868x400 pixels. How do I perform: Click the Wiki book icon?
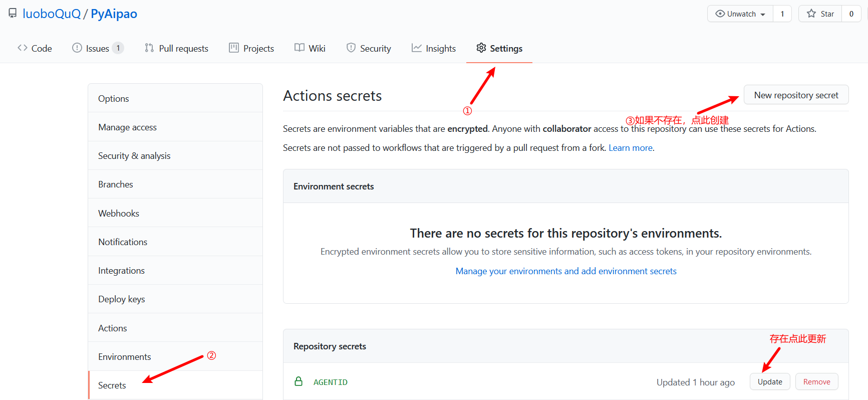[300, 48]
